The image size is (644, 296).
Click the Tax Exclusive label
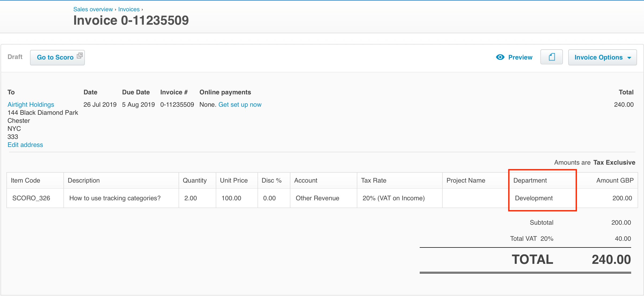(x=614, y=162)
